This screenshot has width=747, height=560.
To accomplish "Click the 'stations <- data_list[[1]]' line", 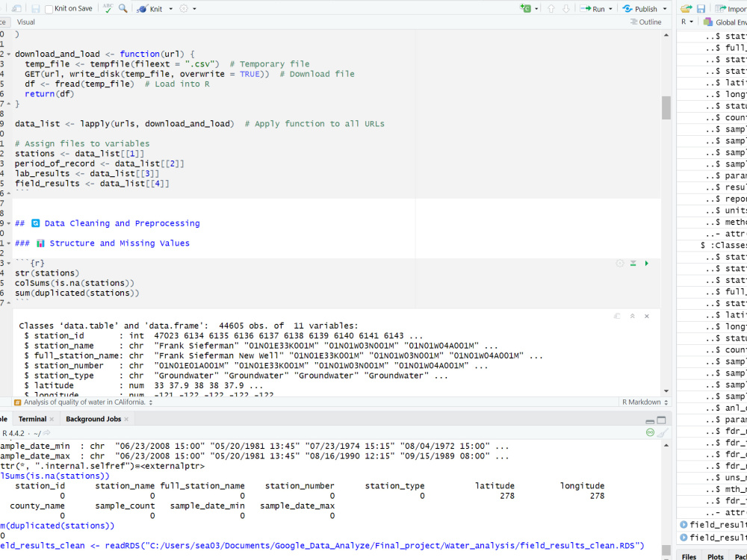I will (80, 154).
